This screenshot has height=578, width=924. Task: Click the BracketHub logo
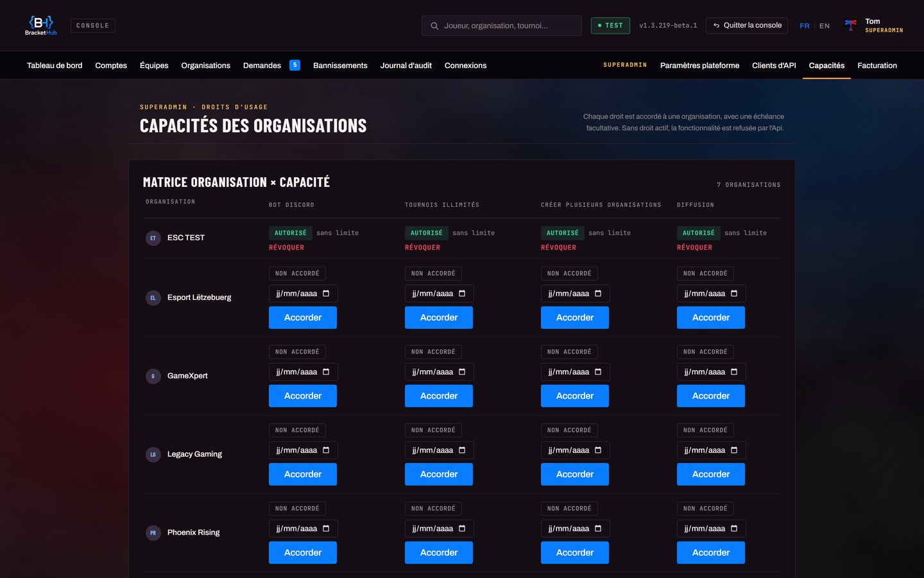[x=41, y=26]
